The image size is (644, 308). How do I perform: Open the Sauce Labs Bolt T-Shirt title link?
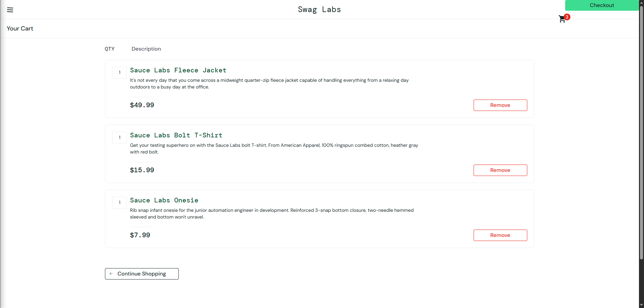176,135
